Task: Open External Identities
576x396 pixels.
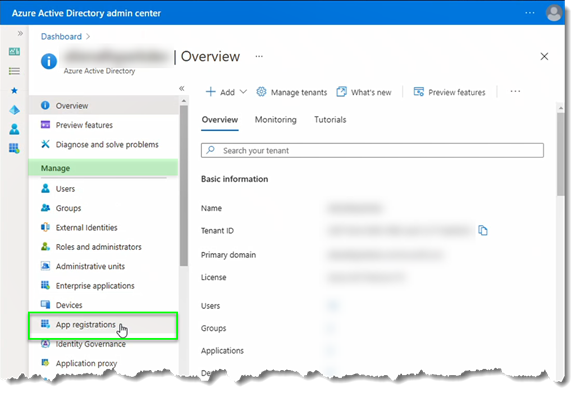Action: tap(103, 227)
